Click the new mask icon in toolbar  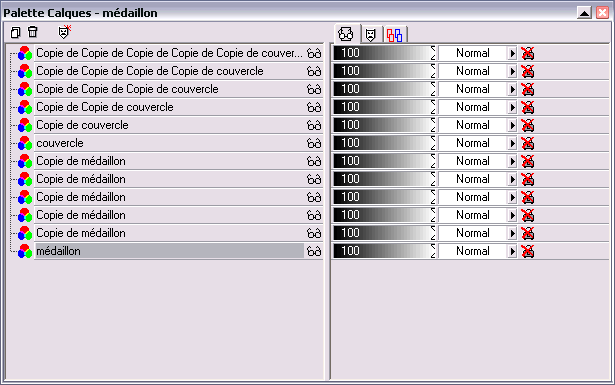[x=64, y=32]
